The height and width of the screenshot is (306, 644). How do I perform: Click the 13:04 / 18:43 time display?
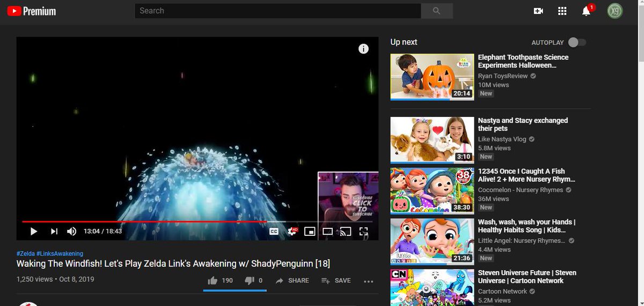pos(103,232)
